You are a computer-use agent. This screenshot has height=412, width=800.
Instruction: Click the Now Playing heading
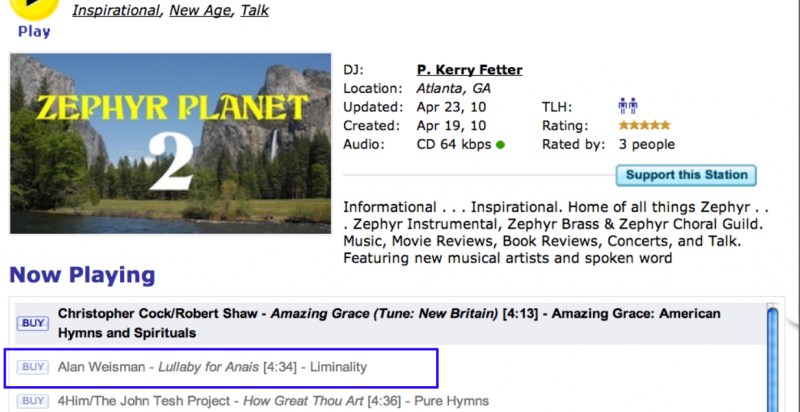tap(82, 275)
